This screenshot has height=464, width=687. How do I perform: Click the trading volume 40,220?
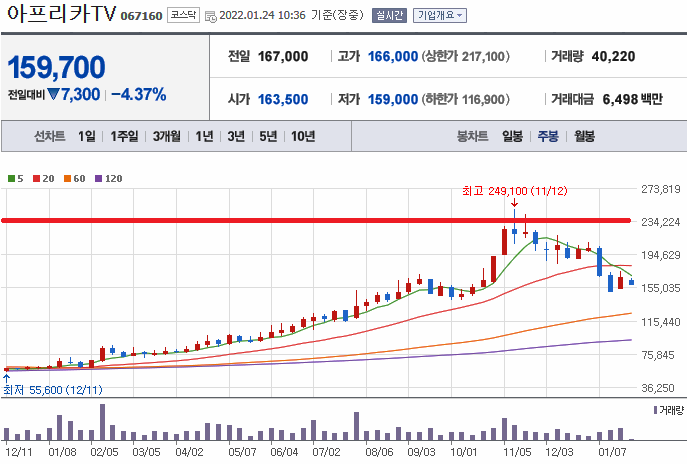click(x=613, y=57)
